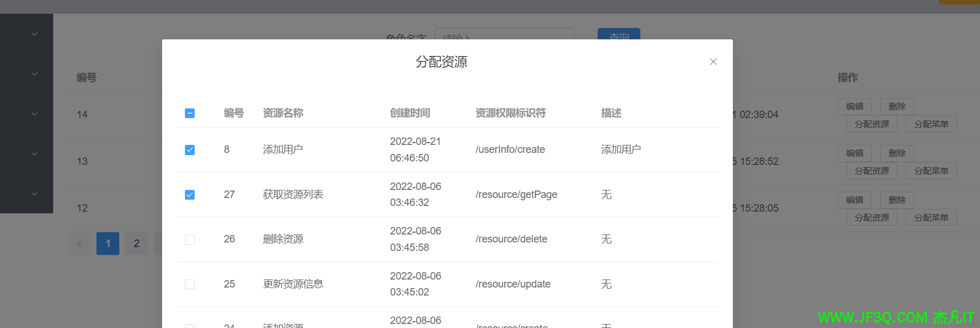Click the previous page arrow
Viewport: 980px width, 328px height.
[79, 244]
